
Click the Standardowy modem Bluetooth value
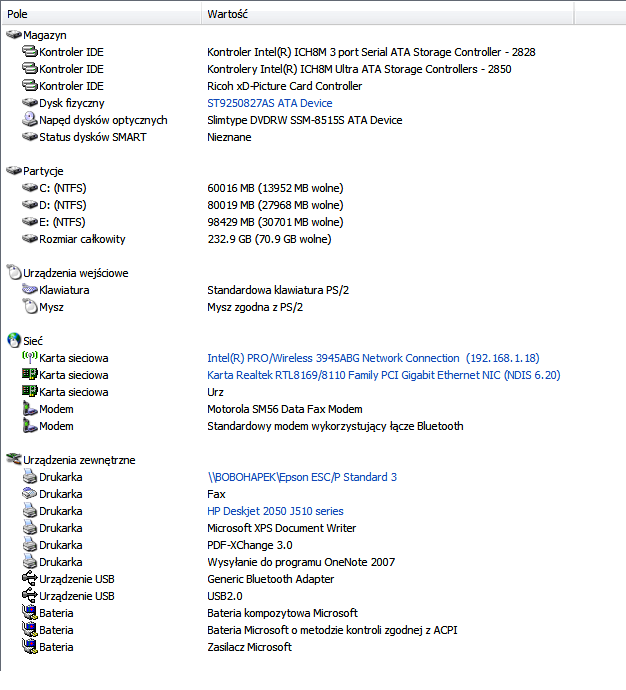click(x=335, y=426)
